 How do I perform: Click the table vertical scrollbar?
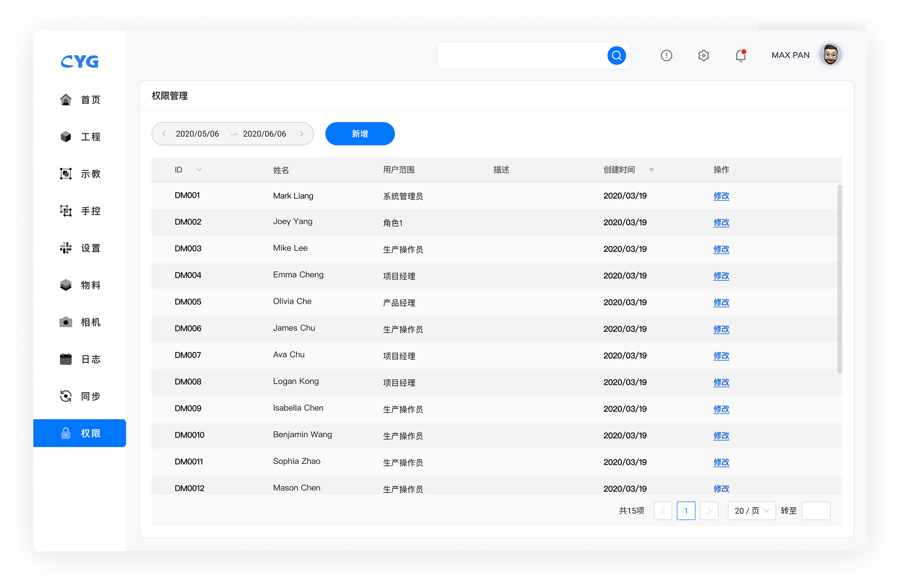tap(839, 279)
